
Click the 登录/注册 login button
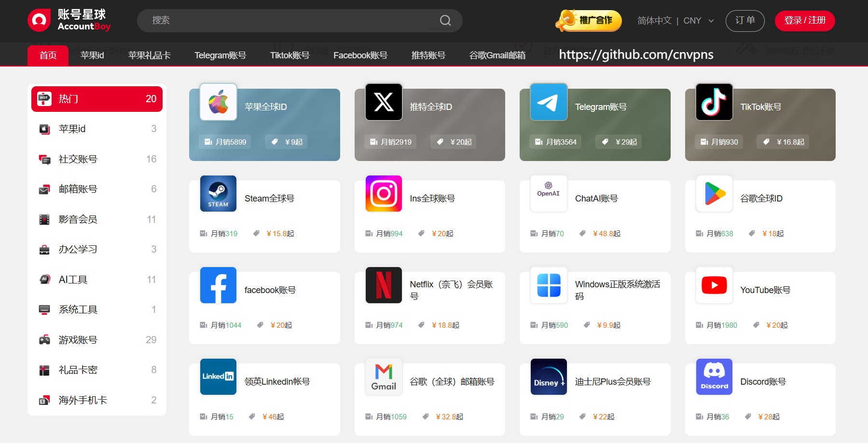tap(805, 21)
